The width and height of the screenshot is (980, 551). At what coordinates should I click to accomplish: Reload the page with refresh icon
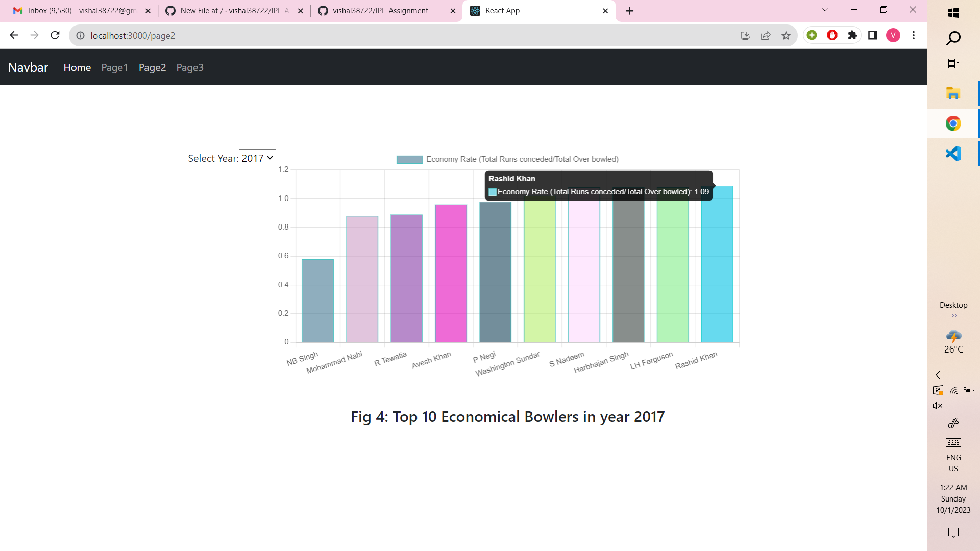point(55,35)
